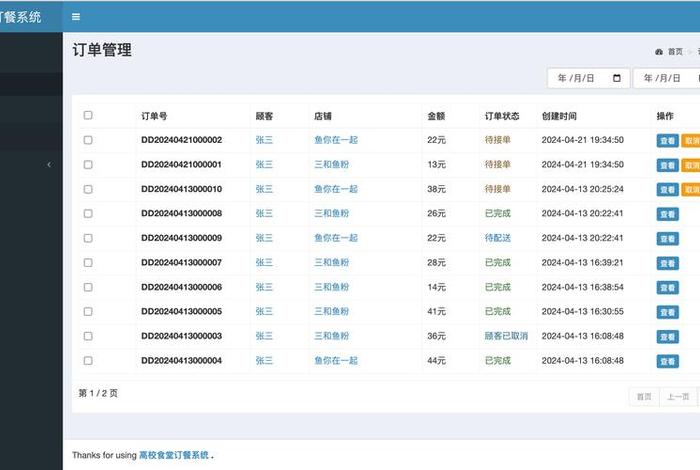Click the 订单号 column header

coord(154,116)
